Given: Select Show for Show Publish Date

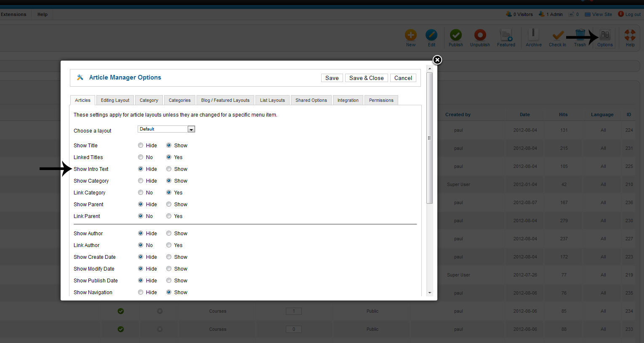Looking at the screenshot, I should point(169,280).
